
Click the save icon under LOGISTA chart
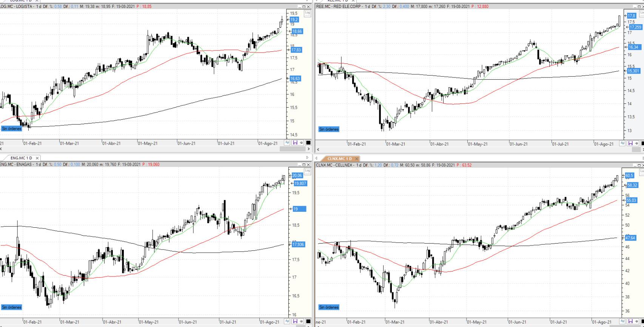pos(295,143)
